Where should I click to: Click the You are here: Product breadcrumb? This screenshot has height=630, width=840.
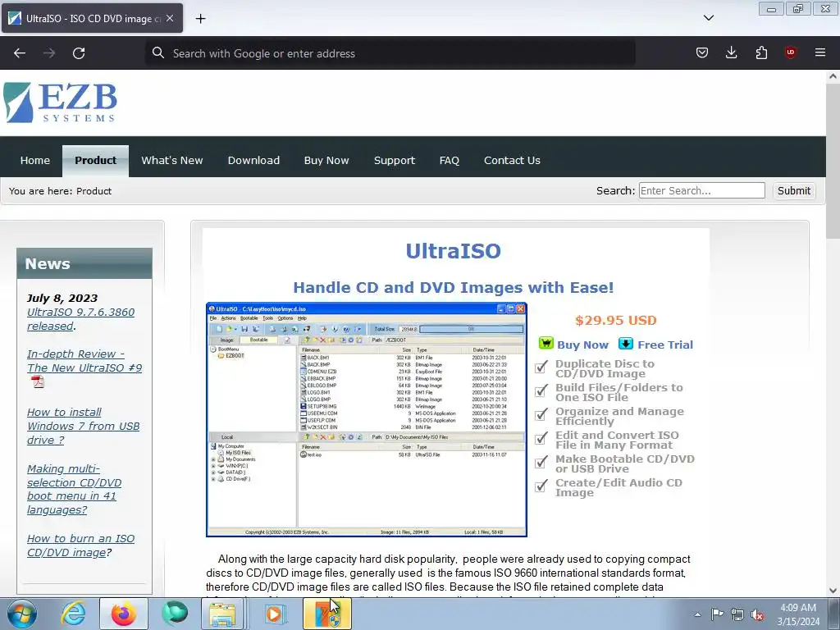click(x=60, y=190)
